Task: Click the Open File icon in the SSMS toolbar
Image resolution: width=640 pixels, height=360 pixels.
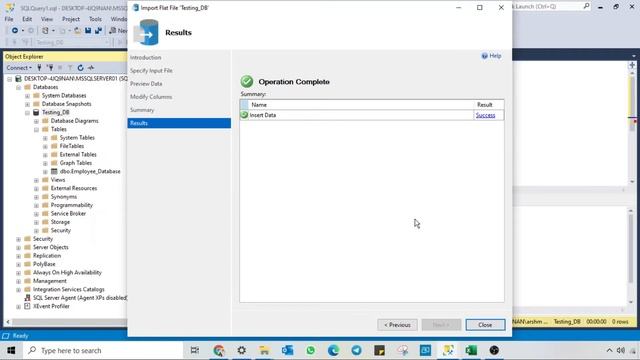Action: (77, 31)
